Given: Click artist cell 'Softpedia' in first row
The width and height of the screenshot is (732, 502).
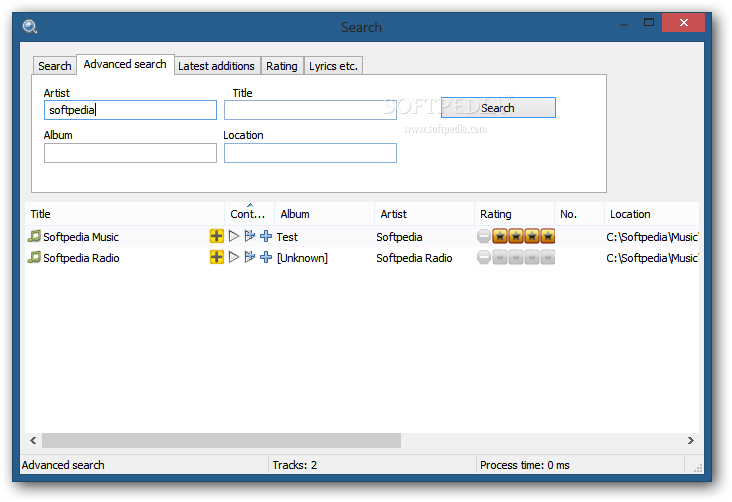Looking at the screenshot, I should 399,237.
